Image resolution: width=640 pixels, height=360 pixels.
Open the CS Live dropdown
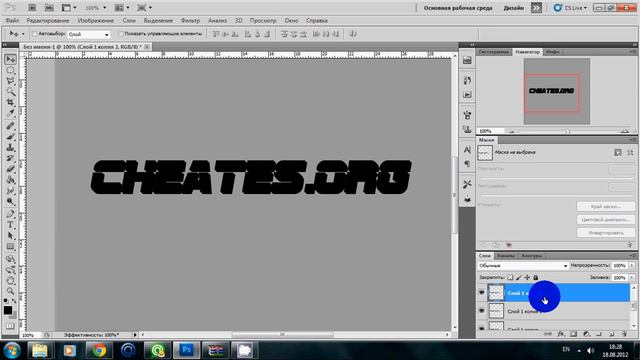[570, 8]
